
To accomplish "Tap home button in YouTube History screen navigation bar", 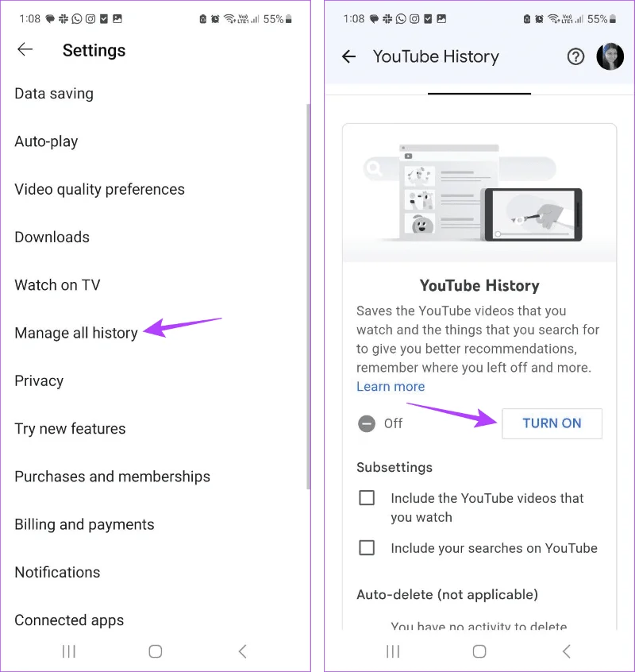I will tap(479, 651).
